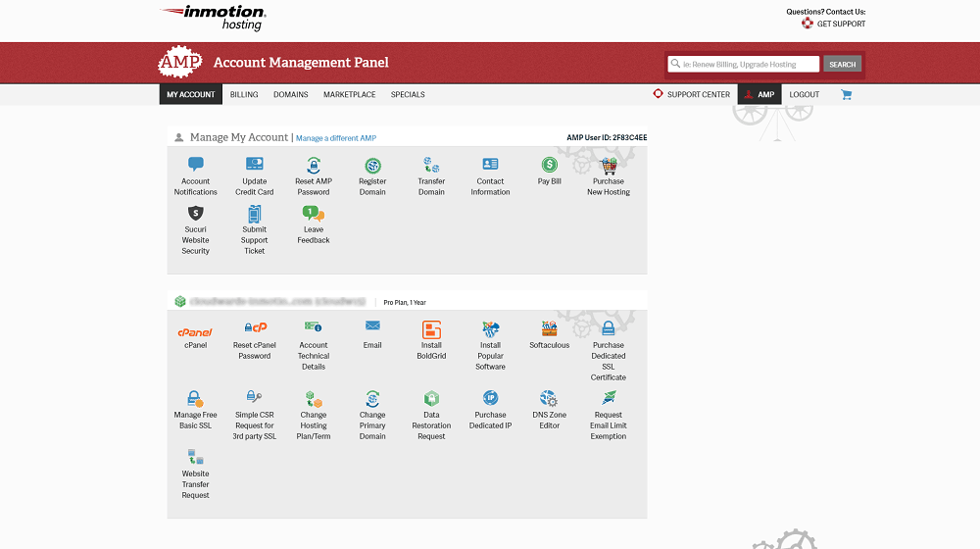
Task: Open the Specials tab
Action: pyautogui.click(x=408, y=94)
